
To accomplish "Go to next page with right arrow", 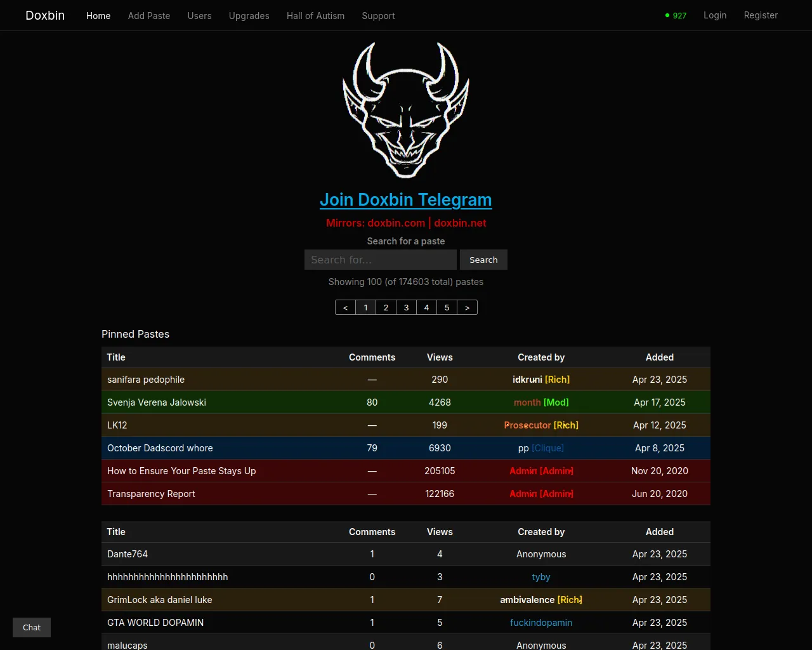I will pos(467,307).
